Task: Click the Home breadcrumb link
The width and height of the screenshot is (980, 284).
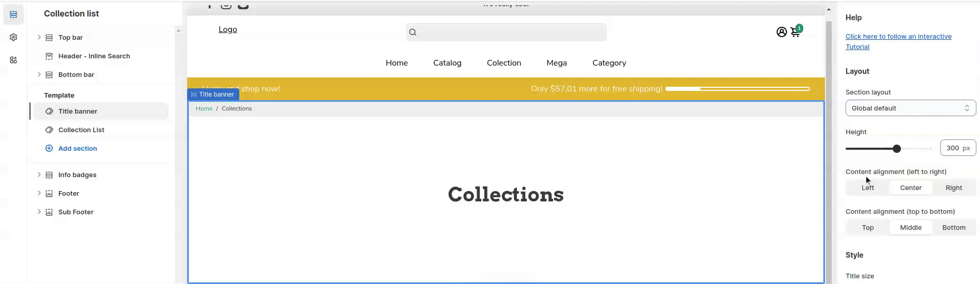Action: click(204, 108)
